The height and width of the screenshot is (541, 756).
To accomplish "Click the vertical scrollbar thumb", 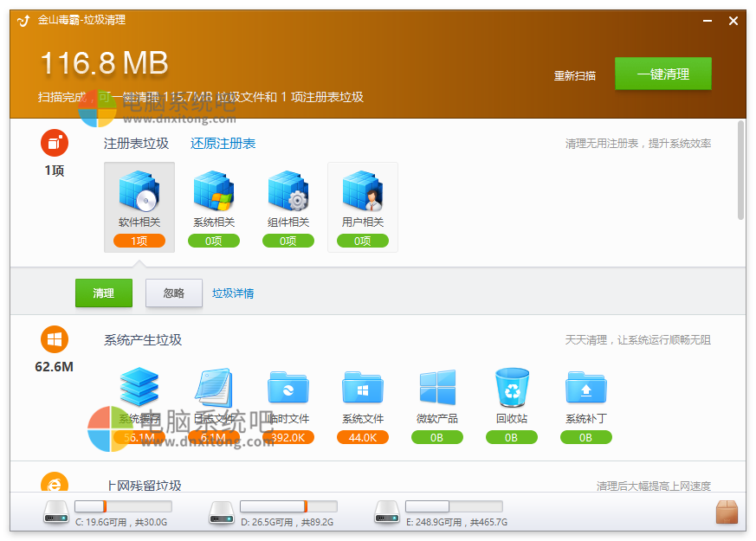I will 741,170.
